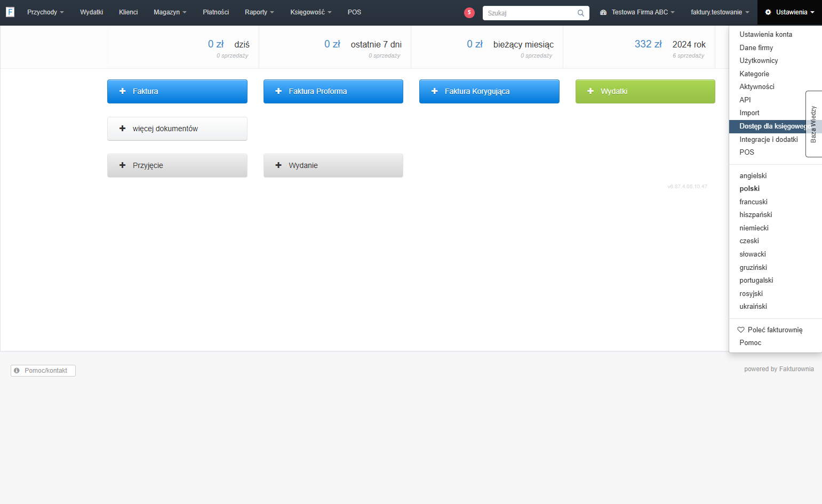The image size is (822, 504).
Task: Click the 0 zł dziś sales total
Action: pyautogui.click(x=228, y=44)
